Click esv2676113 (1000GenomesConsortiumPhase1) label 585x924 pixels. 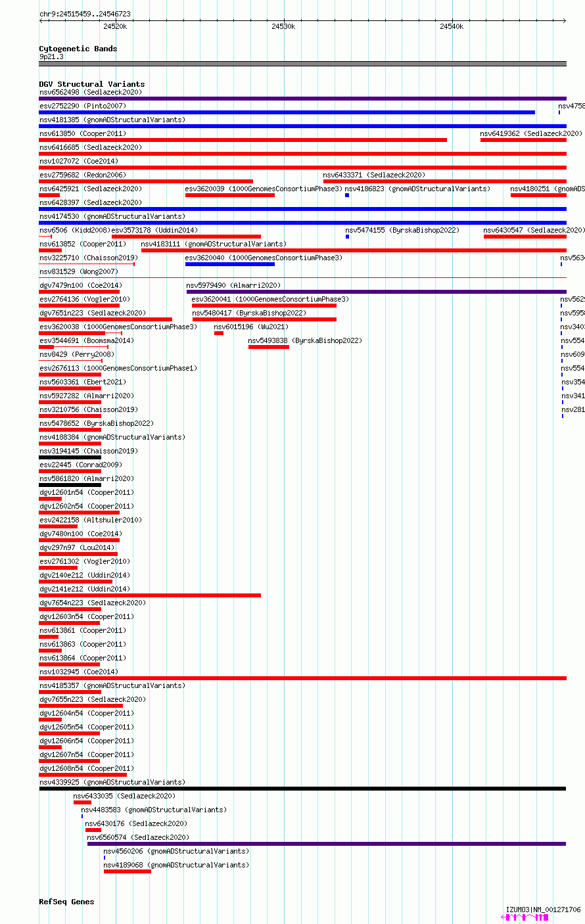click(x=118, y=368)
